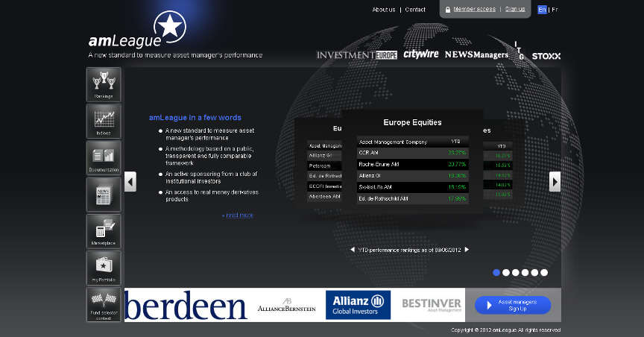The image size is (644, 337).
Task: Select the third slide indicator dot
Action: coord(516,272)
